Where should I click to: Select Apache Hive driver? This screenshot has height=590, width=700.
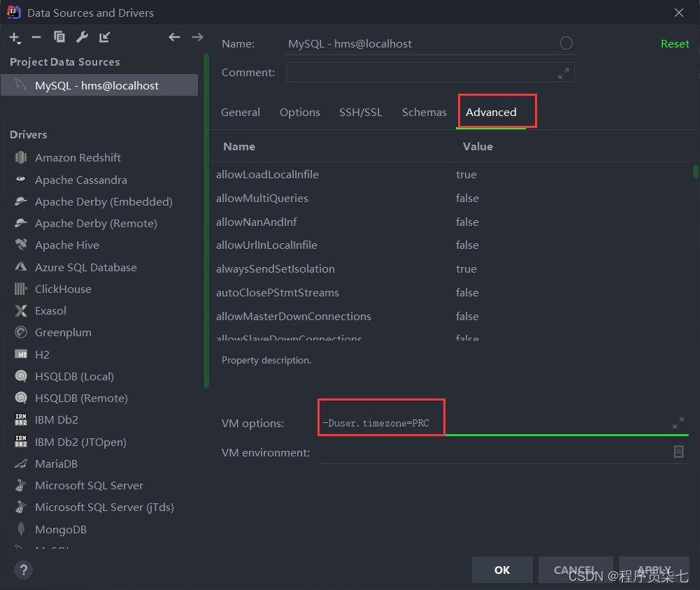(x=67, y=245)
